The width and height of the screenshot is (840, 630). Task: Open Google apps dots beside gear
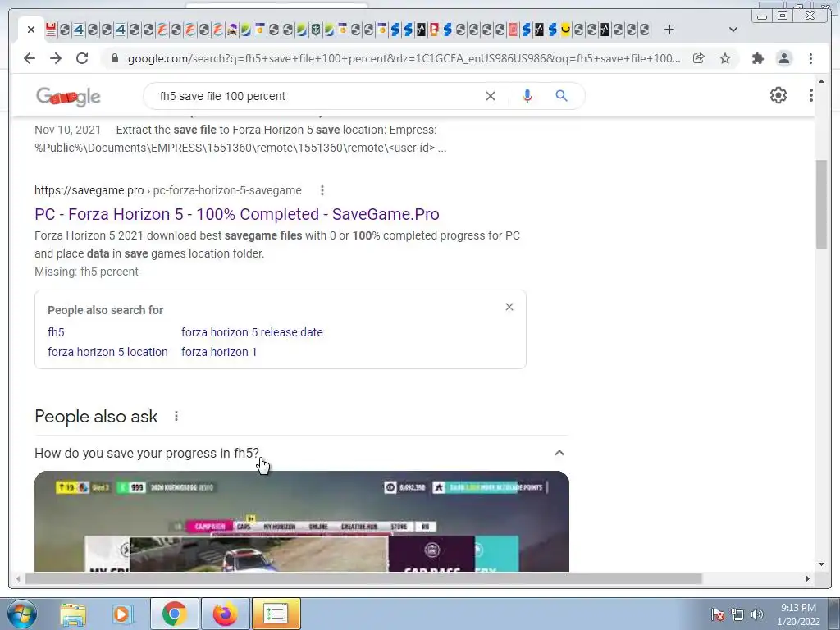(x=810, y=95)
